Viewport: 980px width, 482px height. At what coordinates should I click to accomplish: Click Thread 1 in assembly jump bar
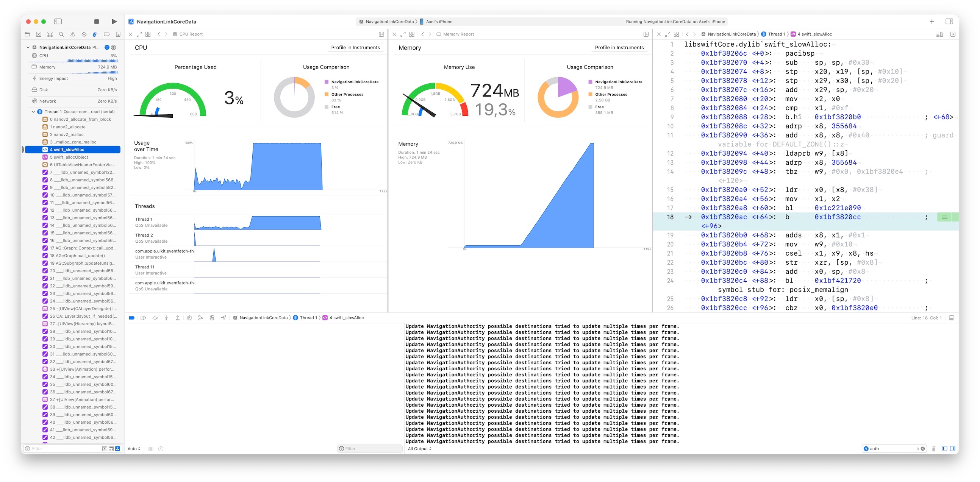774,34
